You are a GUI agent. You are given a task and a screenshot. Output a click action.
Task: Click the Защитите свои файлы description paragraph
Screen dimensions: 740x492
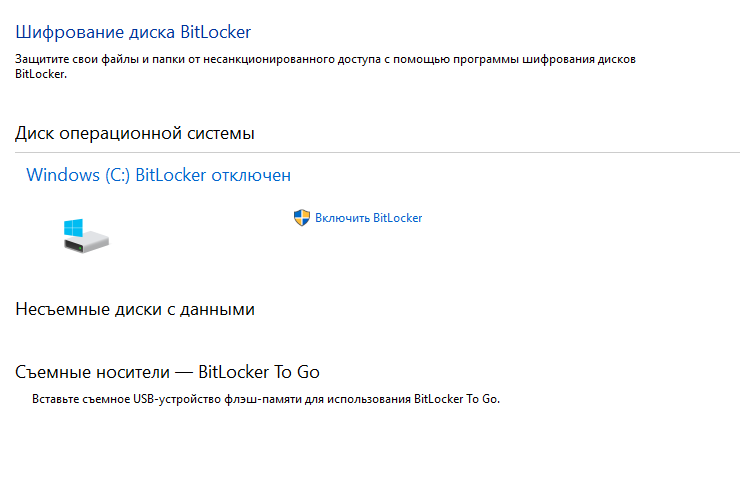click(325, 66)
